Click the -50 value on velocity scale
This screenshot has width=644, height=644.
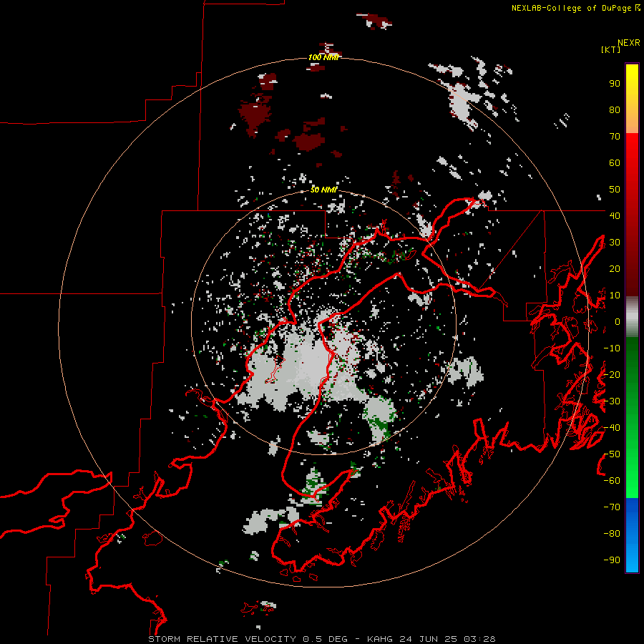coord(612,454)
